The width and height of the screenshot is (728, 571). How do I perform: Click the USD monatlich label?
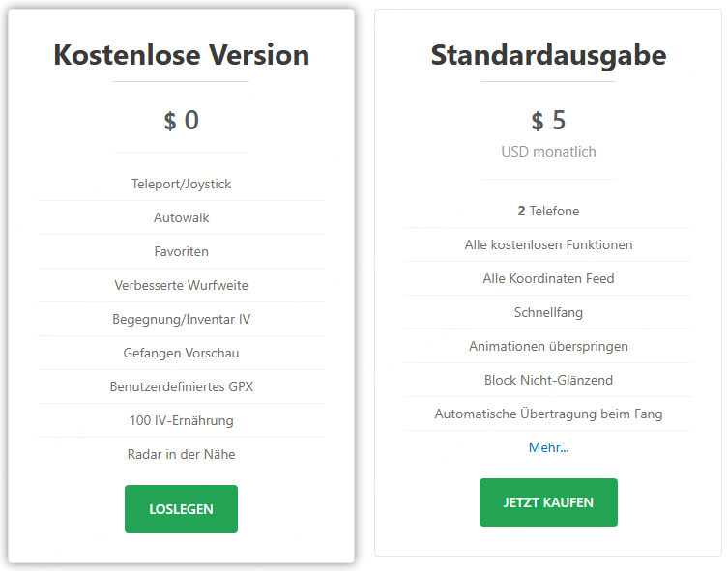(x=548, y=152)
